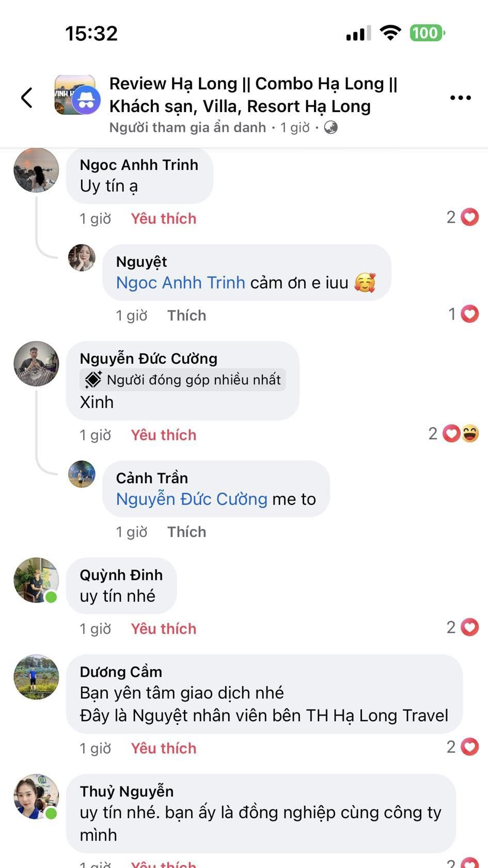Viewport: 488px width, 868px height.
Task: Tap the globe public privacy icon
Action: (x=331, y=128)
